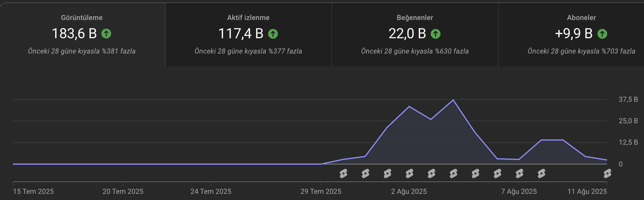Click green trend arrow next to +9,9 B

pyautogui.click(x=602, y=34)
